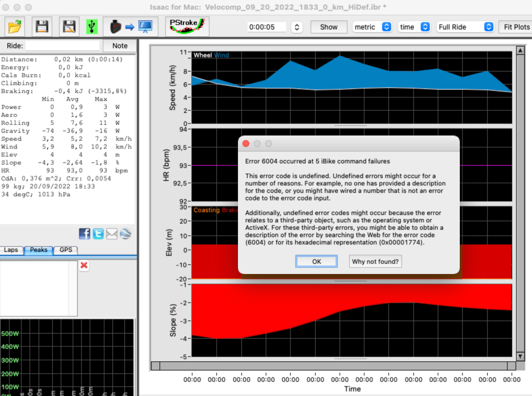The image size is (532, 396).
Task: Delete peak entry with red X icon
Action: [84, 265]
